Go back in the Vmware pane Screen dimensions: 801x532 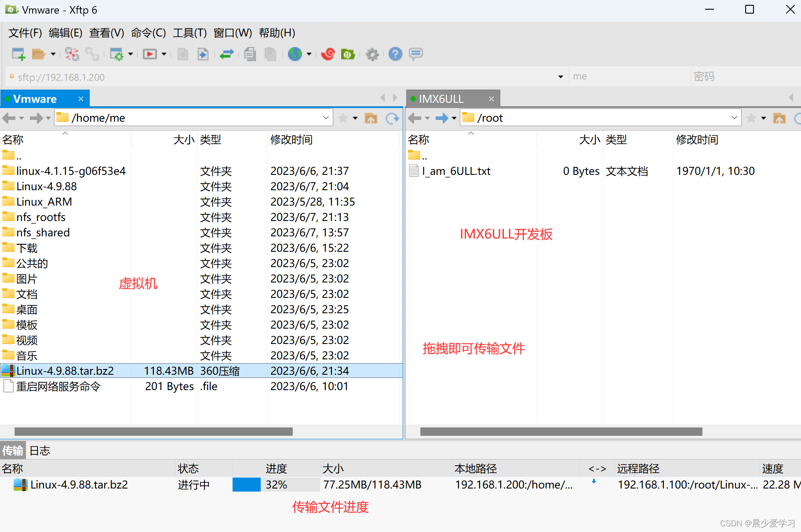9,118
